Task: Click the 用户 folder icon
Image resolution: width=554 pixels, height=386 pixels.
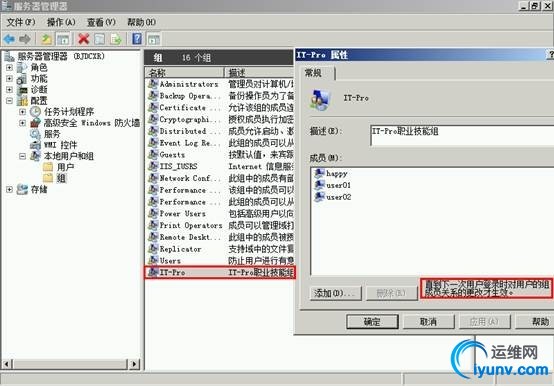Action: coord(48,167)
